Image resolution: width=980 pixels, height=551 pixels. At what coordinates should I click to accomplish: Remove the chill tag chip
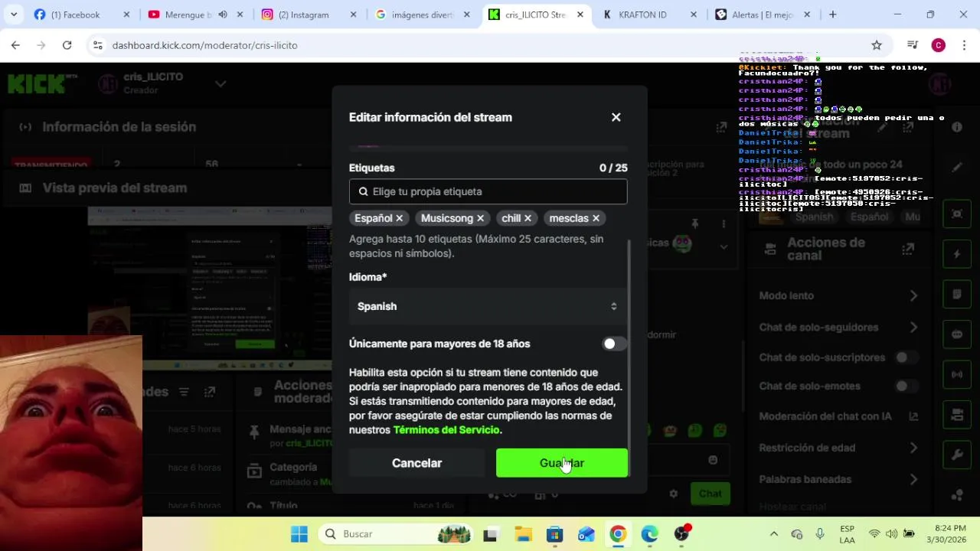pyautogui.click(x=528, y=218)
